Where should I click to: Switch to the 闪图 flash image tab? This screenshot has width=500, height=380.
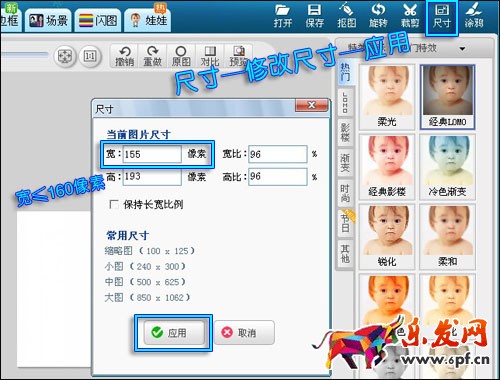point(98,21)
